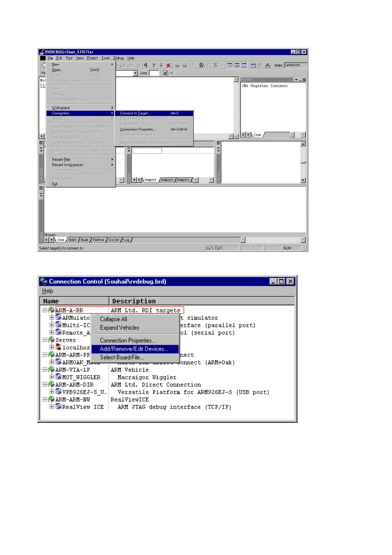Click the Line number input field
The width and height of the screenshot is (392, 555).
point(154,73)
